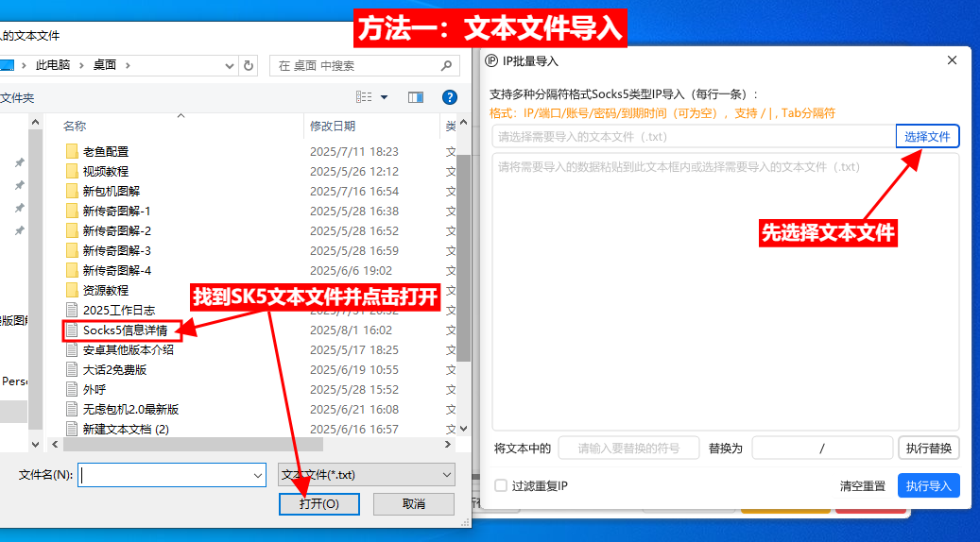Image resolution: width=980 pixels, height=542 pixels.
Task: Click the 请输入要替换的符号 input field
Action: point(628,449)
